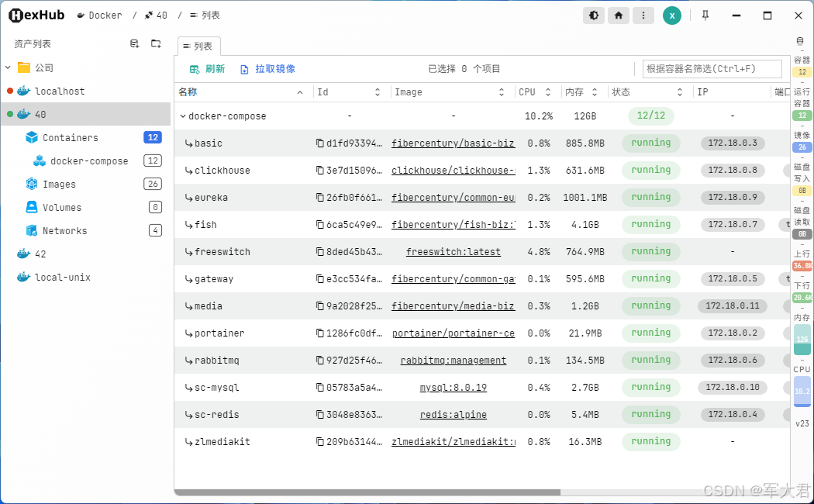Collapse the docker-compose group row

(x=183, y=116)
